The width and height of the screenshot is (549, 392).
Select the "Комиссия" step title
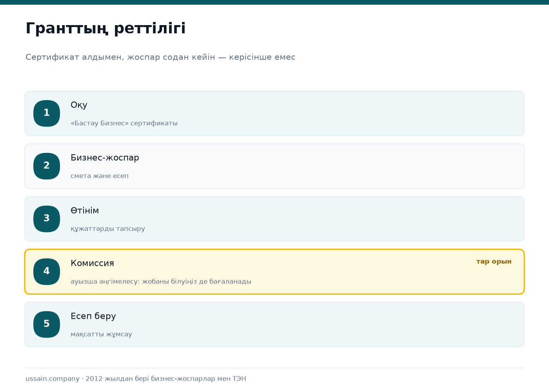point(92,263)
